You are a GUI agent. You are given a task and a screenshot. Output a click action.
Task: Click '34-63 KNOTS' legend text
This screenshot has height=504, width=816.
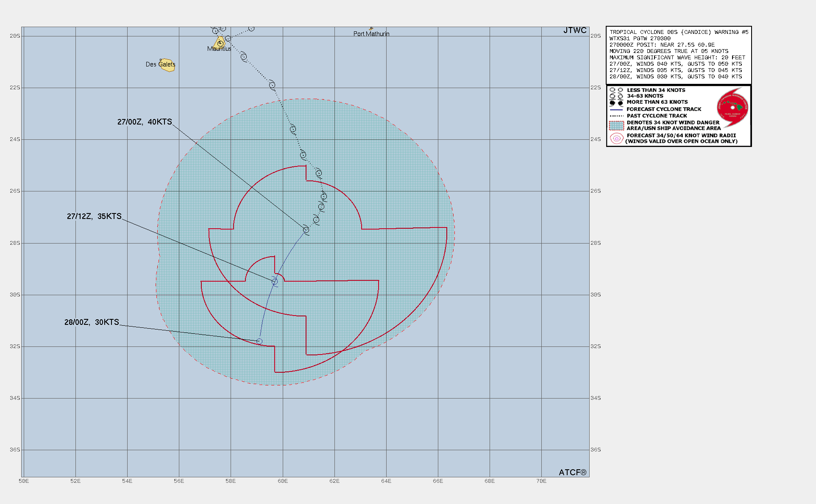tap(645, 96)
